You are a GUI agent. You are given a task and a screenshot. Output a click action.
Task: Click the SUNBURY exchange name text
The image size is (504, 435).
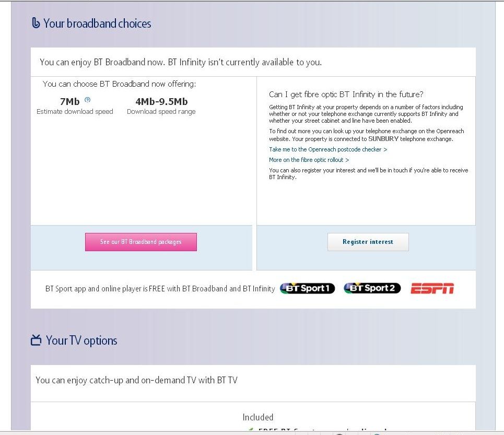point(383,139)
